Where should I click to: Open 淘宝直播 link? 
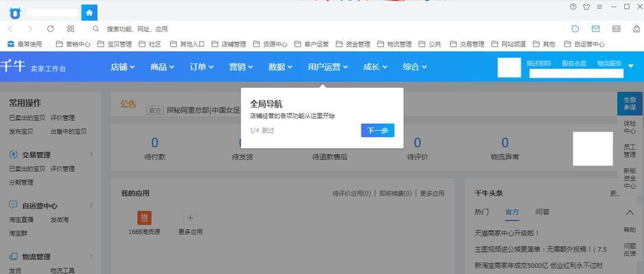[21, 220]
